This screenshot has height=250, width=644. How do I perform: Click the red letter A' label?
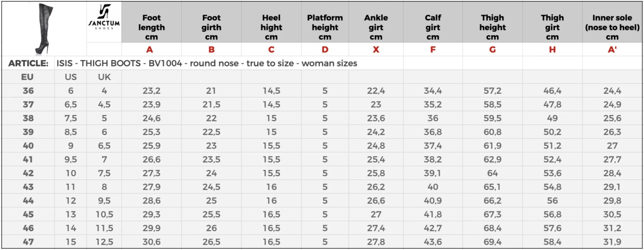tap(612, 49)
